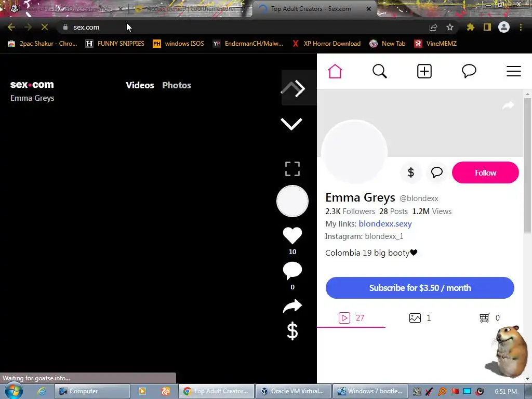
Task: Open the EndermanCH/Malw... bookmark
Action: click(x=248, y=44)
